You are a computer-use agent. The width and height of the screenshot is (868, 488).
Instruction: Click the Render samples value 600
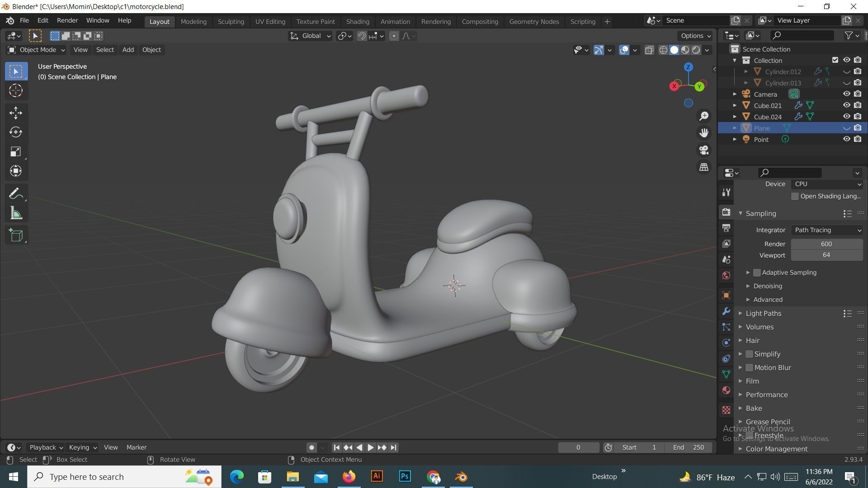click(827, 244)
